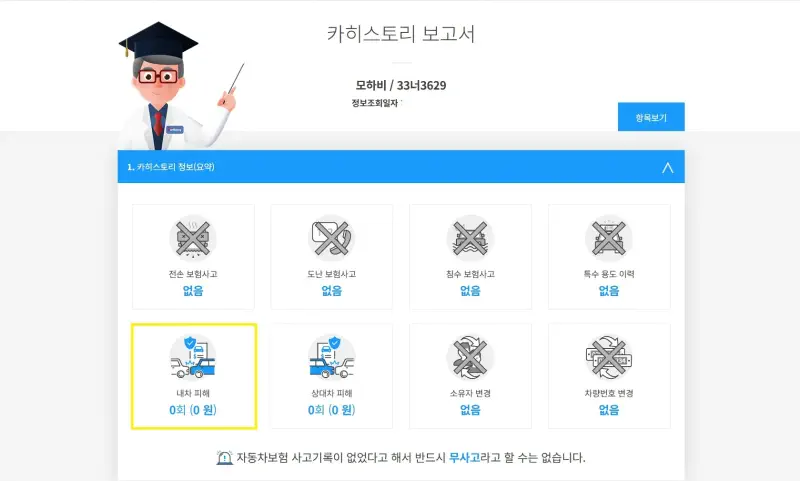This screenshot has height=481, width=800.
Task: Click the 특수 용도 이력 icon
Action: coord(609,238)
